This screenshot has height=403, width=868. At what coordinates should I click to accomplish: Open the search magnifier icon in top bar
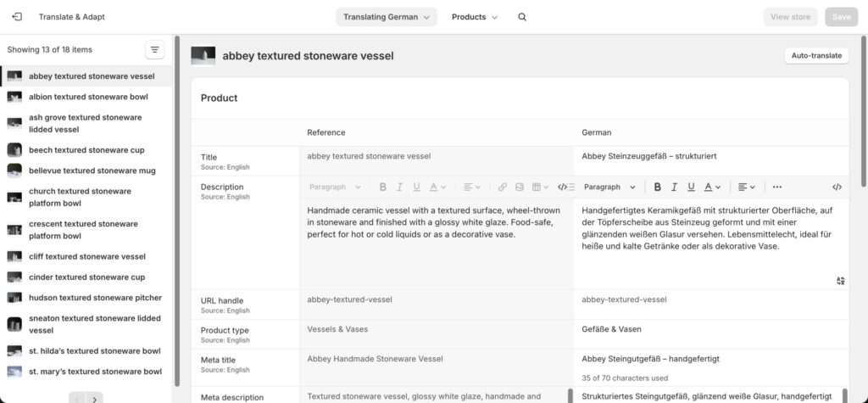click(x=522, y=17)
